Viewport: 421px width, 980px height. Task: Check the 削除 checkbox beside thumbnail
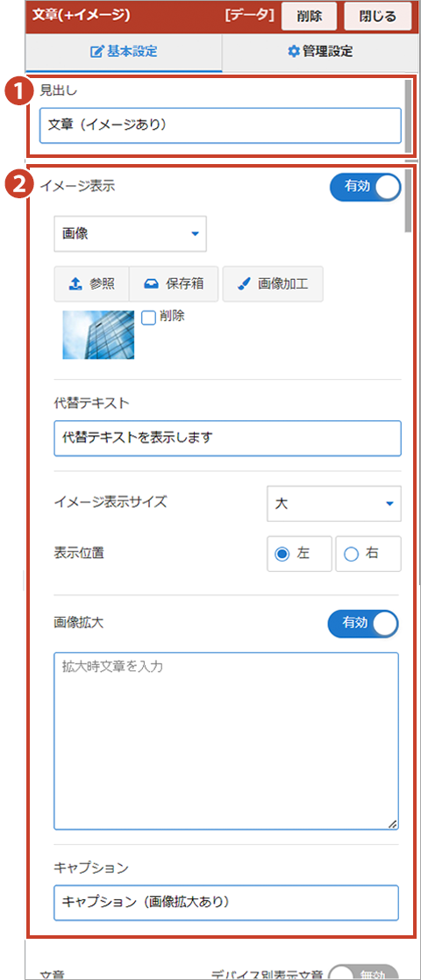click(148, 318)
